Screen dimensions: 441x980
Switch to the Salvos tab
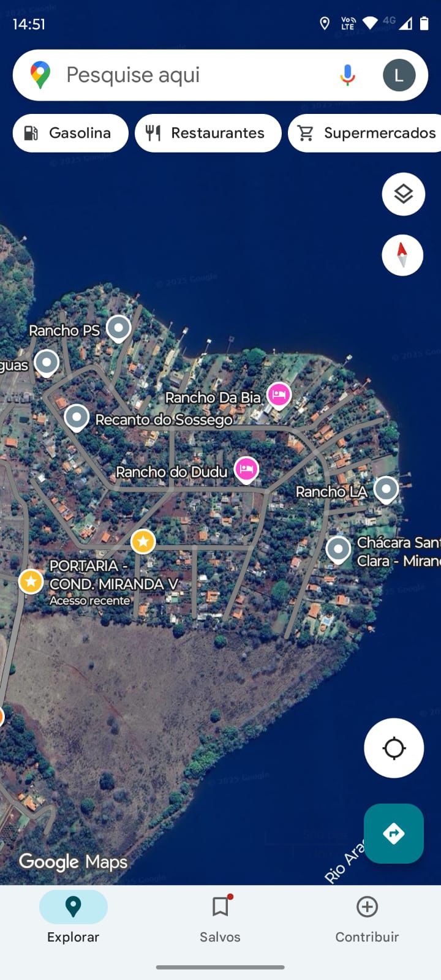[x=220, y=919]
